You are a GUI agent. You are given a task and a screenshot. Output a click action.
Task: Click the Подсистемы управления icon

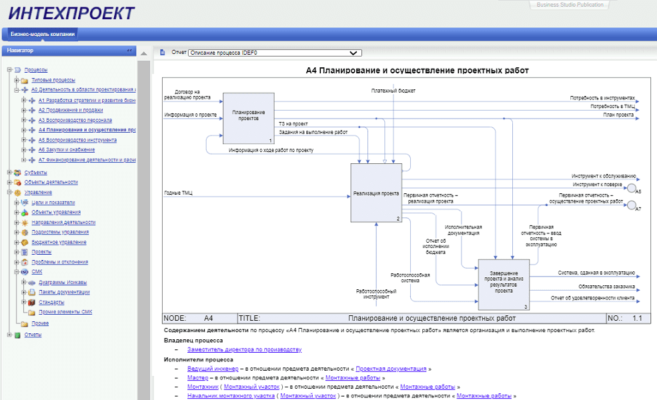point(25,232)
